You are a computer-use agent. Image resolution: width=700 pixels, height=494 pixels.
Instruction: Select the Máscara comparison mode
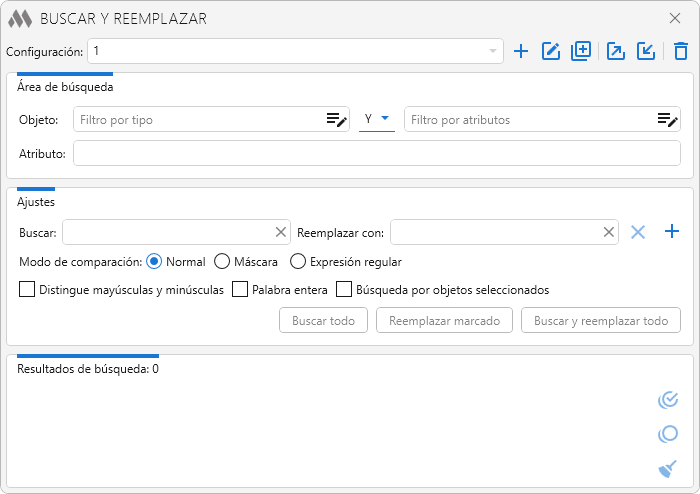coord(222,262)
